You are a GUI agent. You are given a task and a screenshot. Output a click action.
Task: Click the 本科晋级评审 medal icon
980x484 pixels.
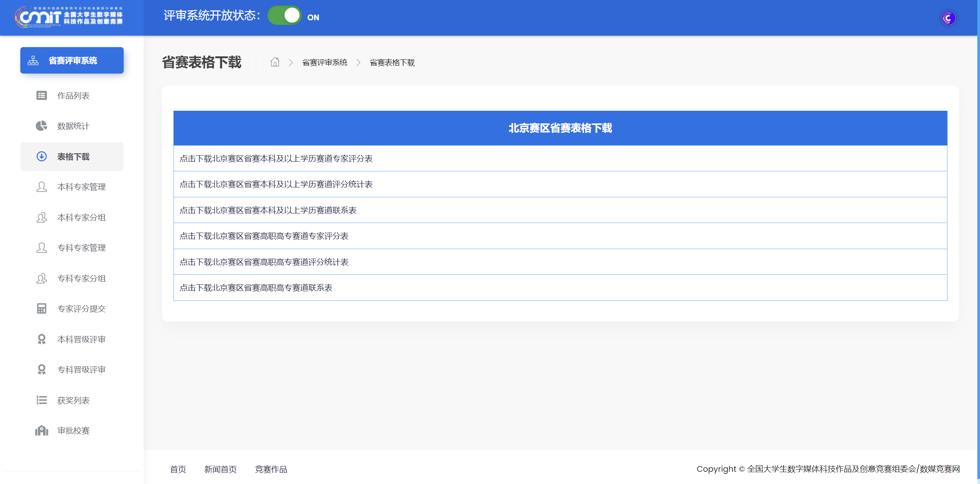pos(41,339)
